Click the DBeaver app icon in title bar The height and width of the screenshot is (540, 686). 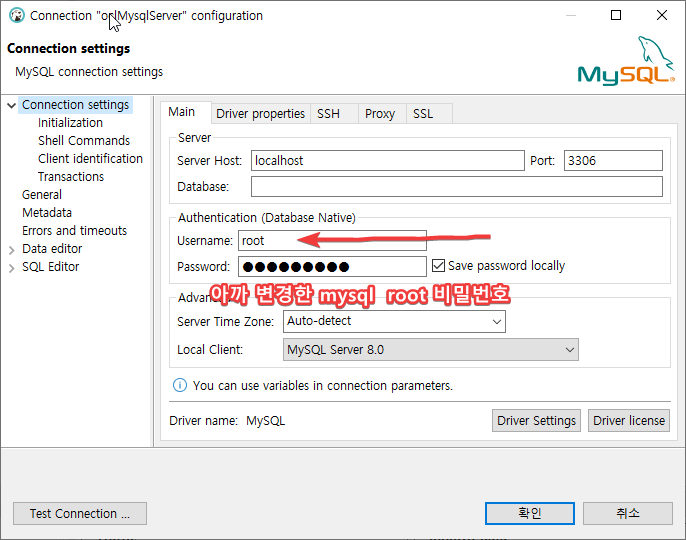(x=17, y=15)
